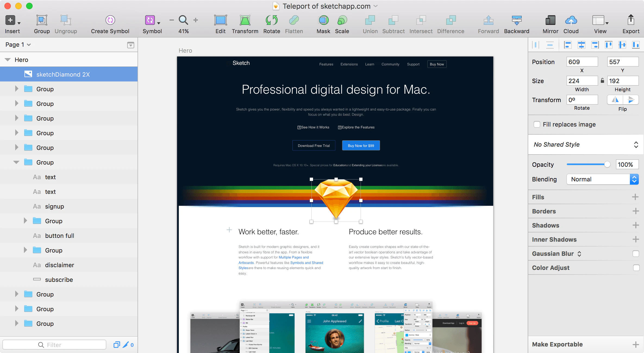Open the Blending mode dropdown
Viewport: 644px width, 353px height.
pyautogui.click(x=602, y=179)
